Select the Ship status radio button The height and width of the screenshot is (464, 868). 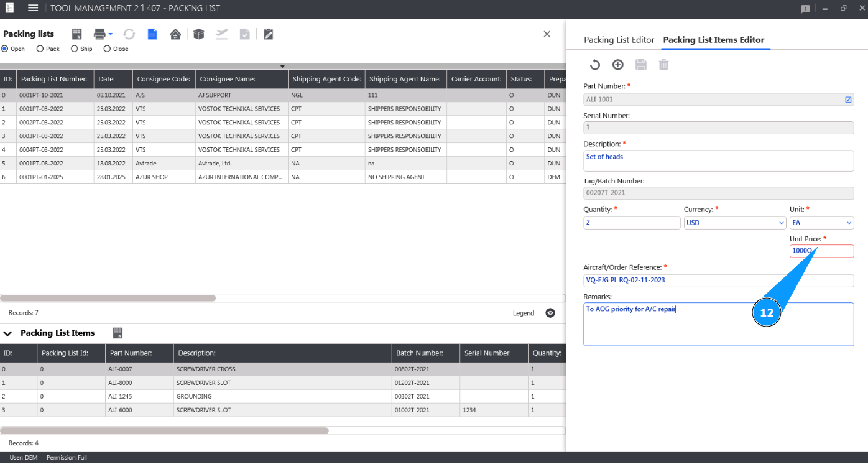[75, 49]
